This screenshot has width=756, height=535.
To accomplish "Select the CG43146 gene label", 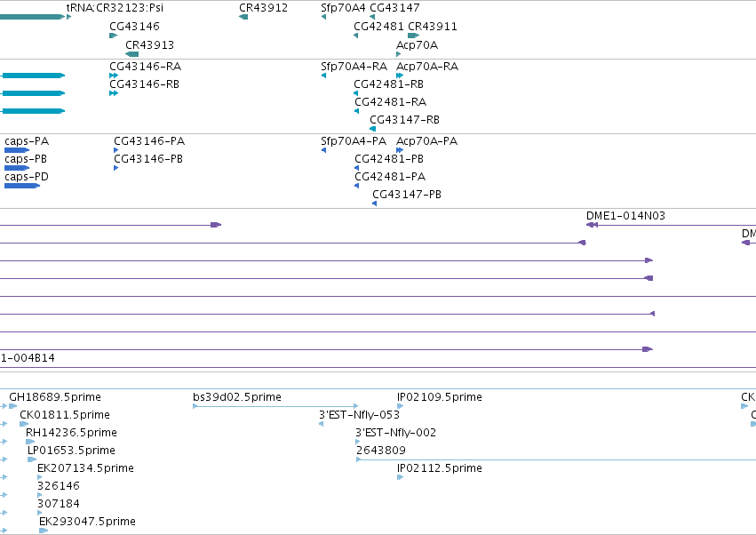I will [x=134, y=26].
